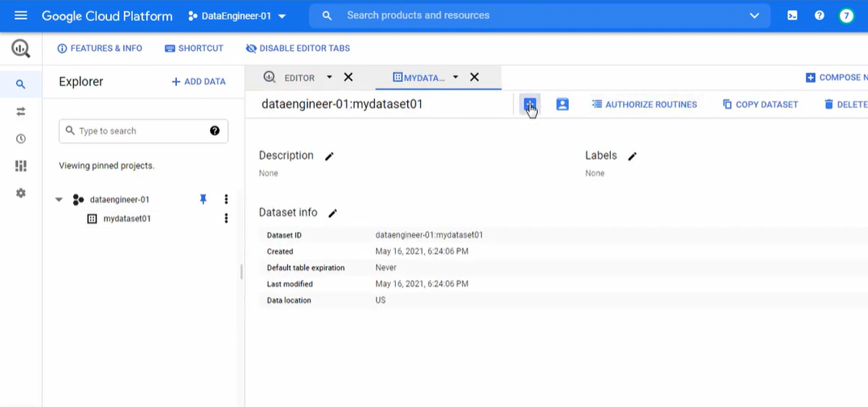Open the sidebar settings gear icon
Screen dimensions: 868x407
(x=20, y=193)
